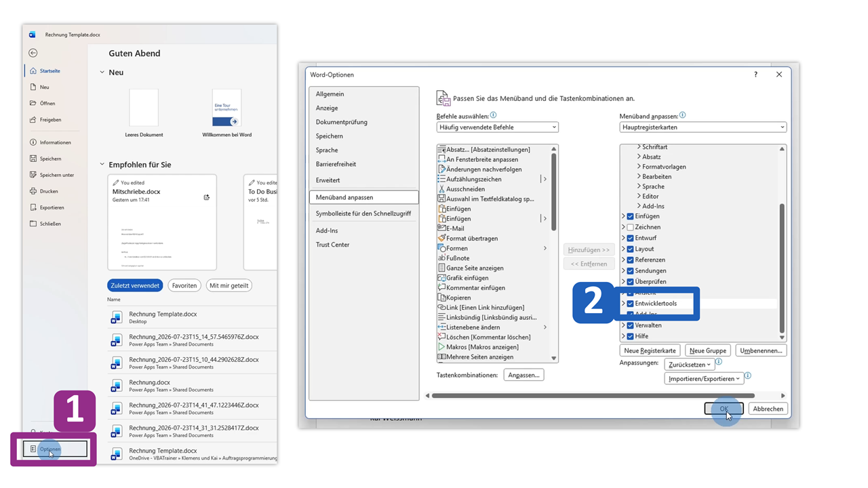Click the Speichern floppy disk icon
Screen dimensions: 868x488
pyautogui.click(x=33, y=159)
